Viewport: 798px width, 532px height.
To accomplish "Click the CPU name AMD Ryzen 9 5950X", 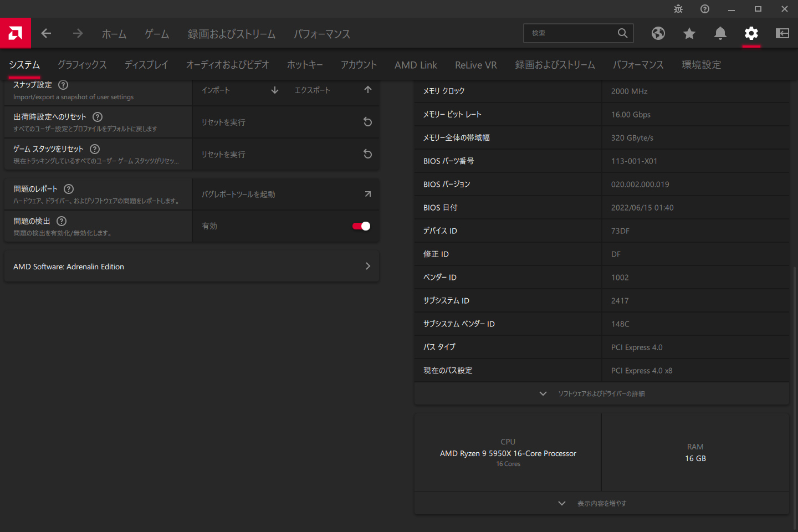I will point(508,453).
